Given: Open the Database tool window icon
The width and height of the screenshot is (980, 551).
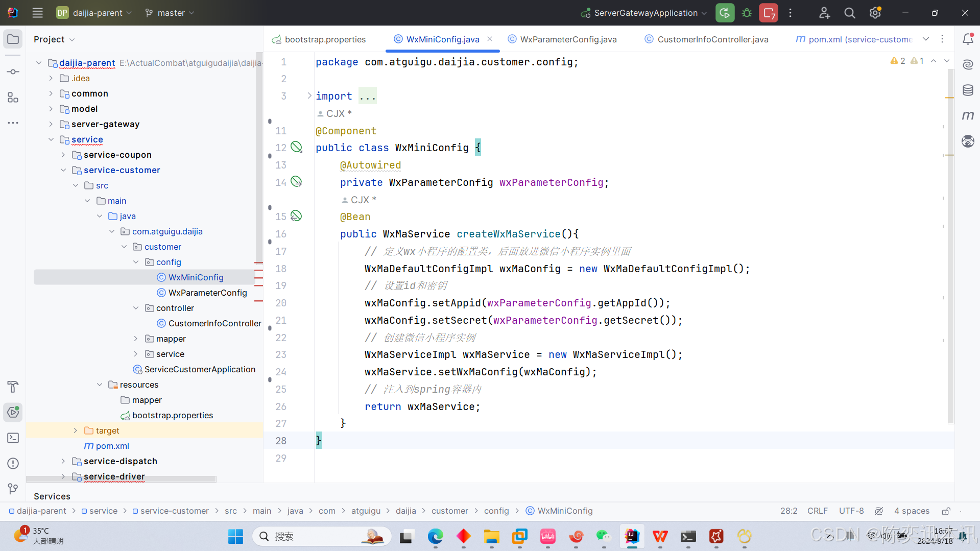Looking at the screenshot, I should tap(968, 90).
